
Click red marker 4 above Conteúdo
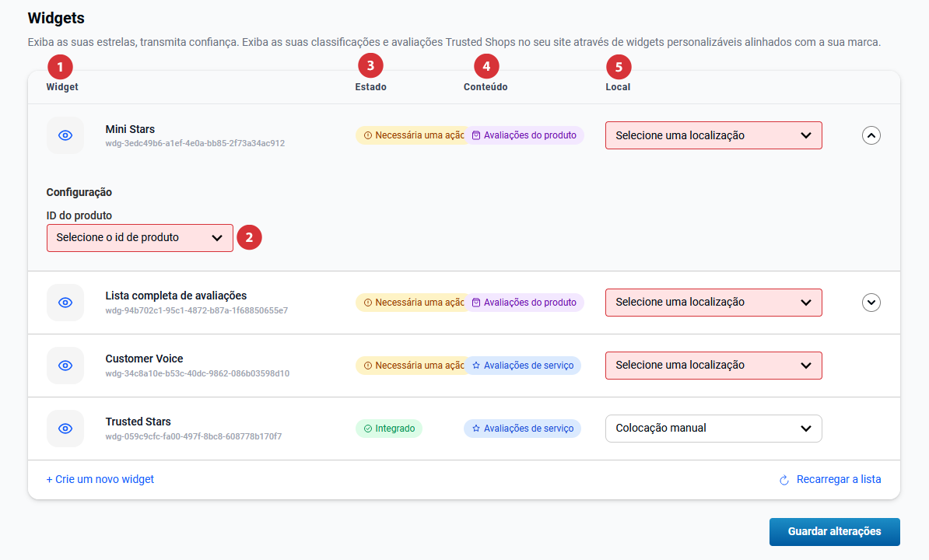(x=486, y=67)
